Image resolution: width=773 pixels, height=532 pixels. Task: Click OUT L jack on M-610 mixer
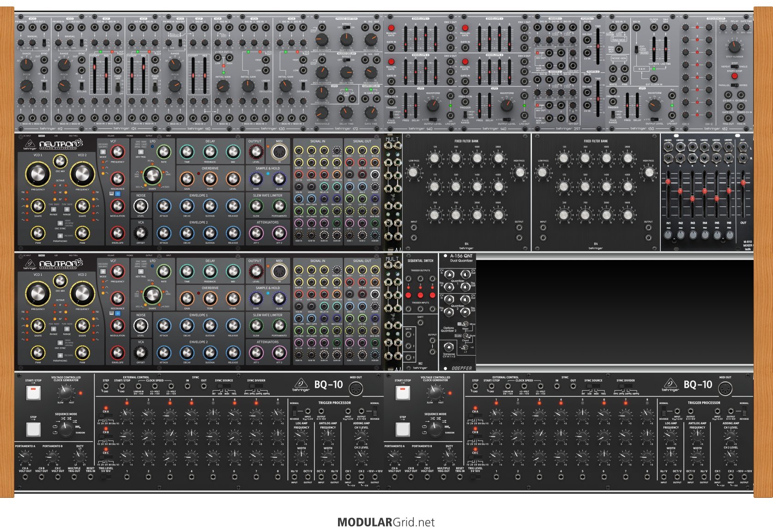[743, 148]
